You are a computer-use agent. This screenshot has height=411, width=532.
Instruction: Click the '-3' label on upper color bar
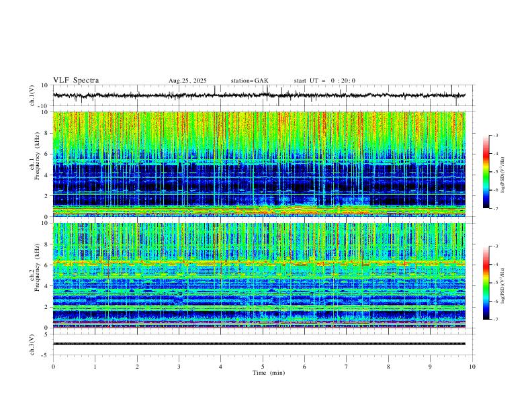[495, 135]
